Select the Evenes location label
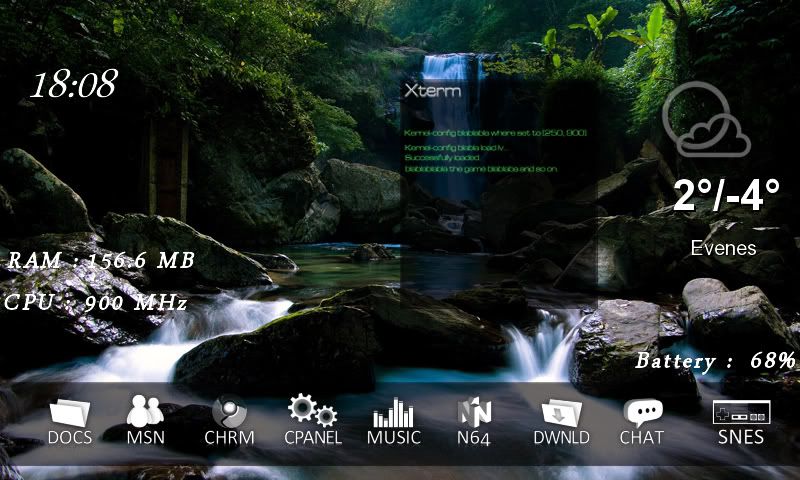This screenshot has height=480, width=800. coord(724,247)
